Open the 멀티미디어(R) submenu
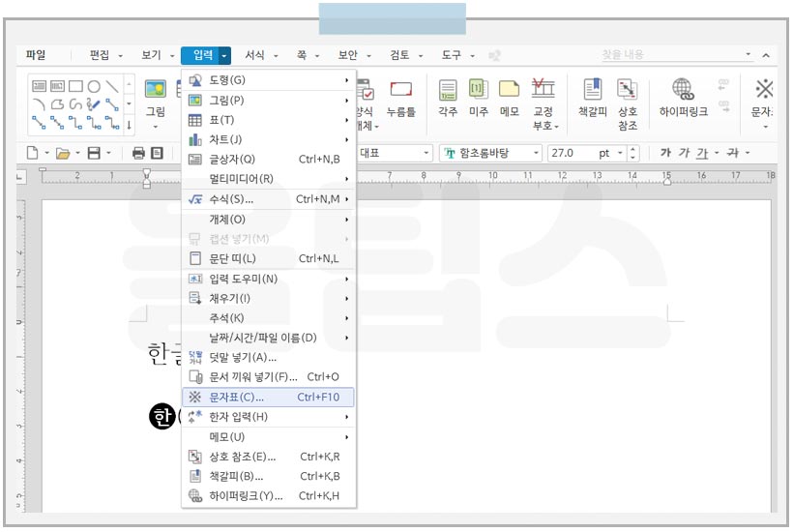 [x=268, y=179]
